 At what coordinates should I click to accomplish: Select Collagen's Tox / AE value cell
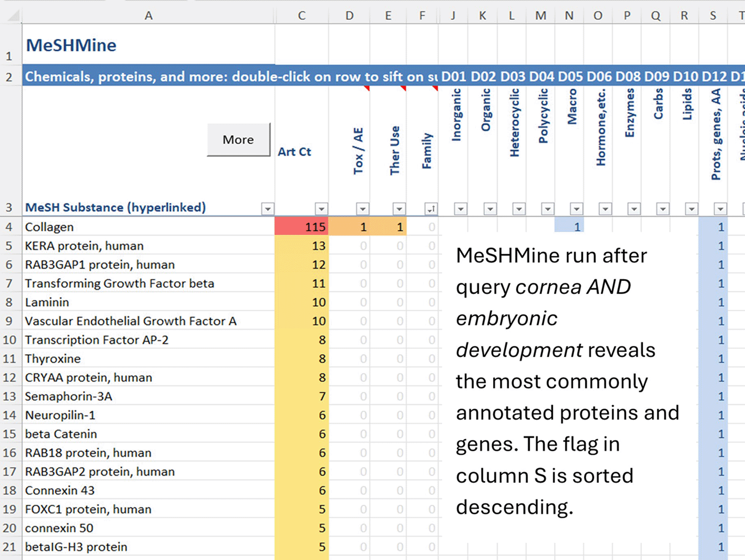pyautogui.click(x=349, y=227)
